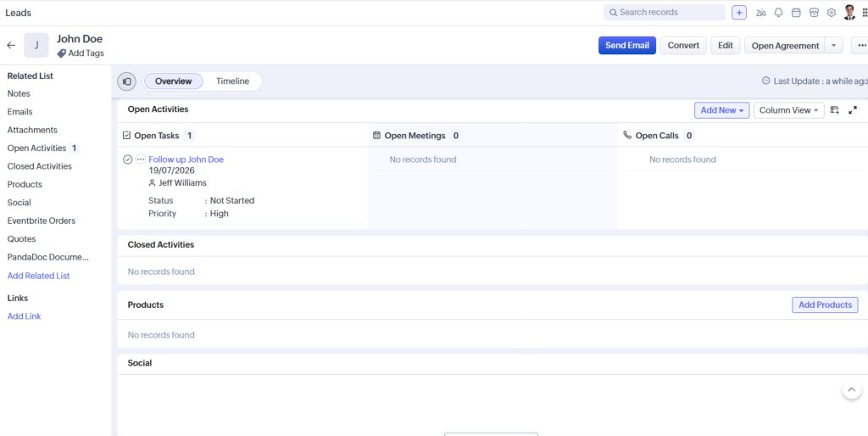This screenshot has height=436, width=868.
Task: Open the apps grid icon at top right
Action: point(865,13)
